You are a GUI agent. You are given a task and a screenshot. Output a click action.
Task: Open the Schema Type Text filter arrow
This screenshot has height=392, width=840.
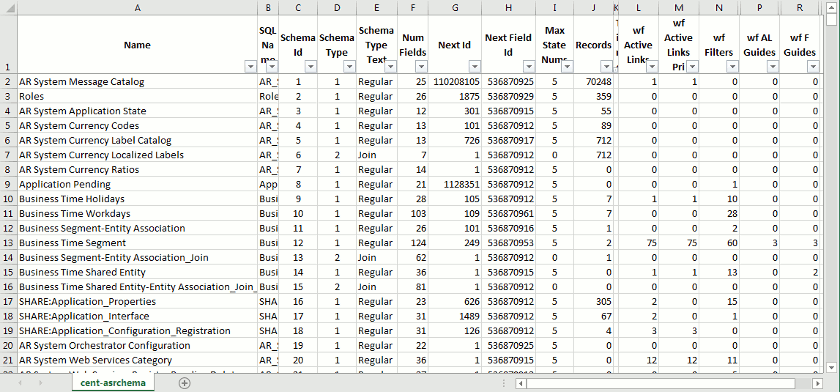pyautogui.click(x=390, y=66)
